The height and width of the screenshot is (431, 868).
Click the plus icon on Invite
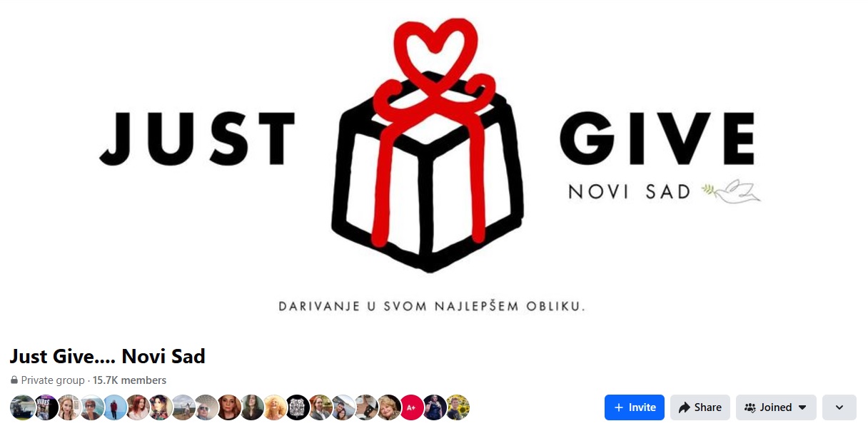tap(619, 407)
